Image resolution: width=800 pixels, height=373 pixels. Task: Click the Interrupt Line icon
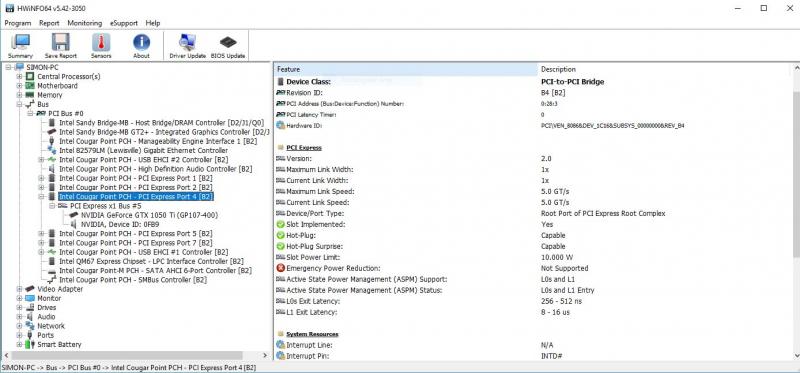[280, 345]
